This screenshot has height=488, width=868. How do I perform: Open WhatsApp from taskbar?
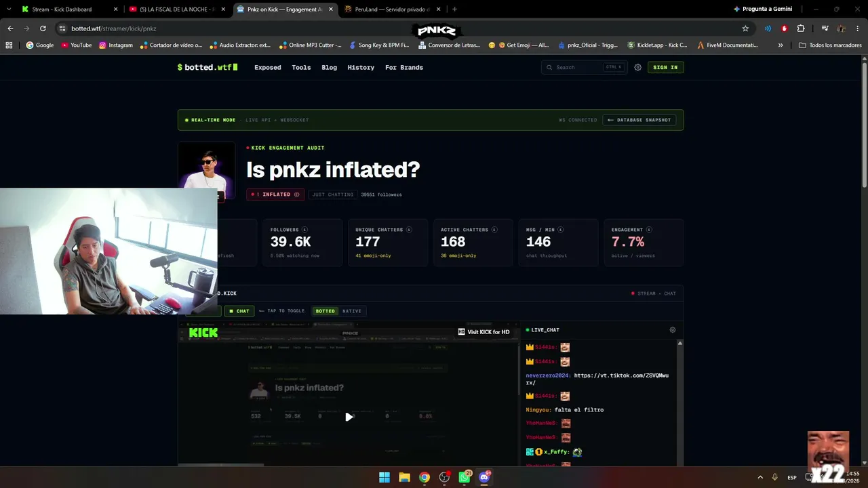click(464, 477)
